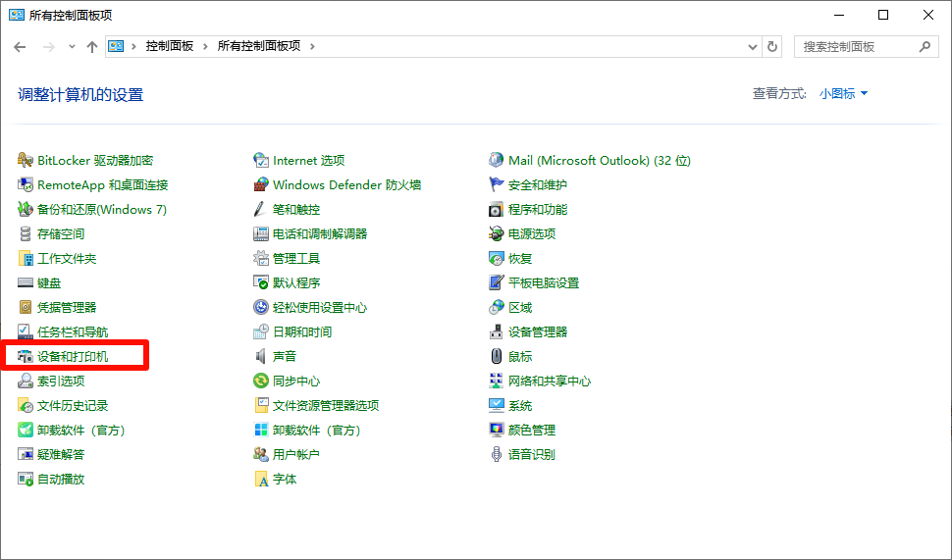
Task: Open the recent locations dropdown arrow
Action: tap(72, 47)
